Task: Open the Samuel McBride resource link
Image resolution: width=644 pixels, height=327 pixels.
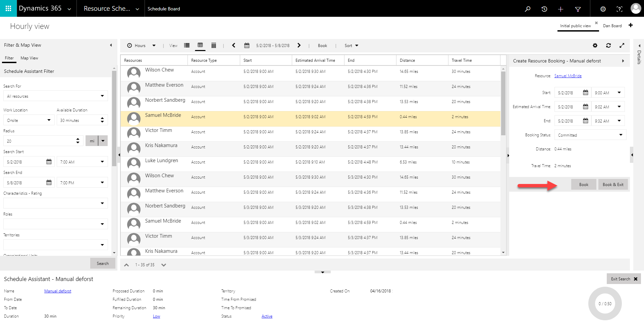Action: coord(568,76)
